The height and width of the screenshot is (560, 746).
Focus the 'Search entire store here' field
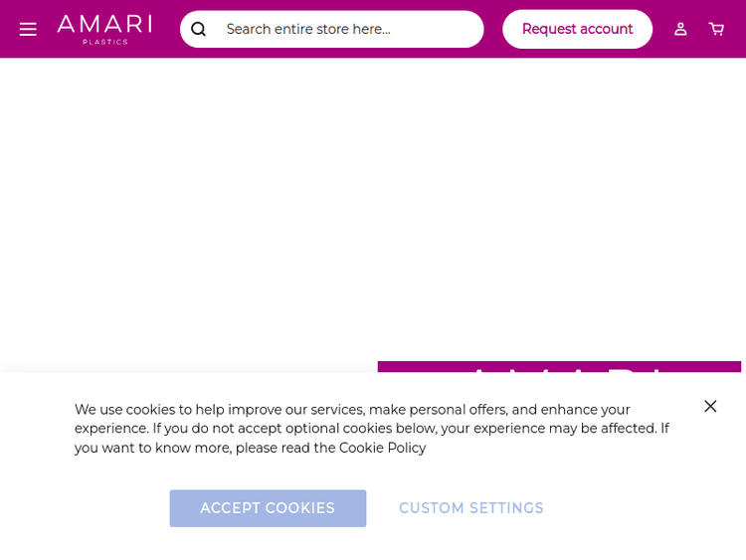(x=348, y=29)
